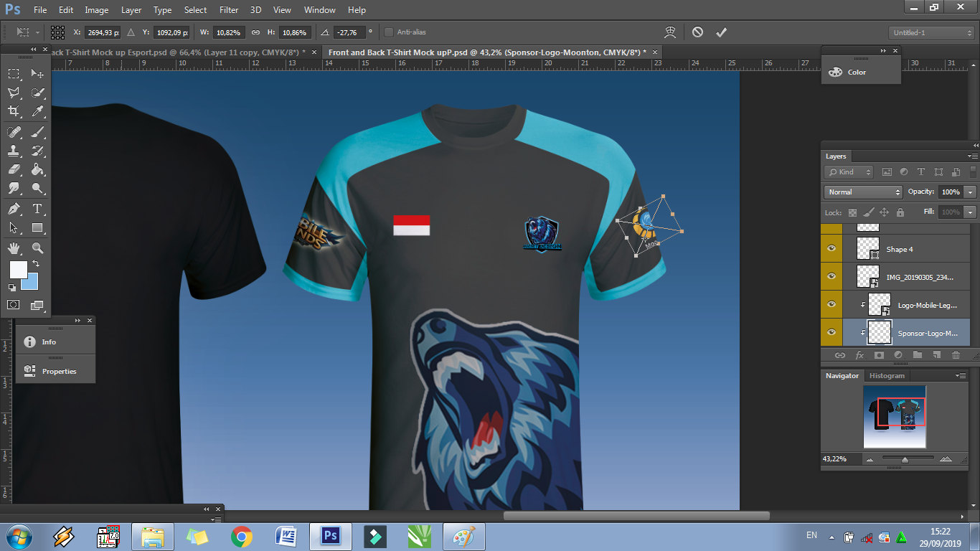Open the Layer menu
980x551 pixels.
[131, 10]
